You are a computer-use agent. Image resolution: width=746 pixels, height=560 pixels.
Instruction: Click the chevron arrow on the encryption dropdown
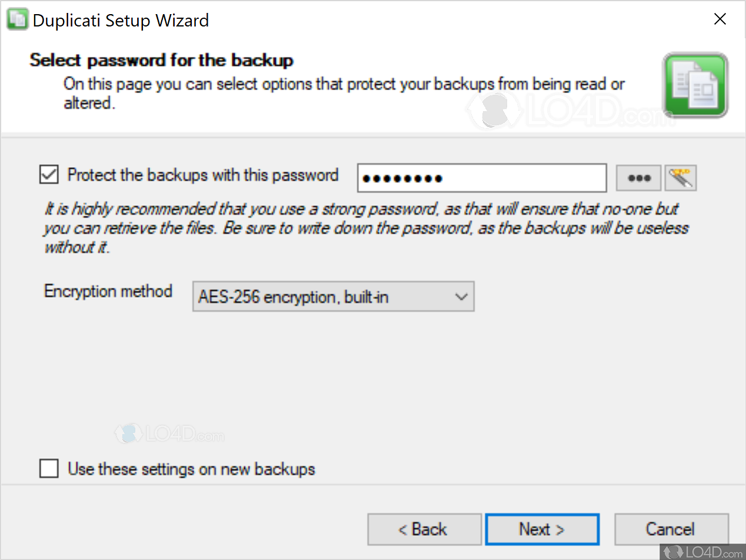(462, 297)
